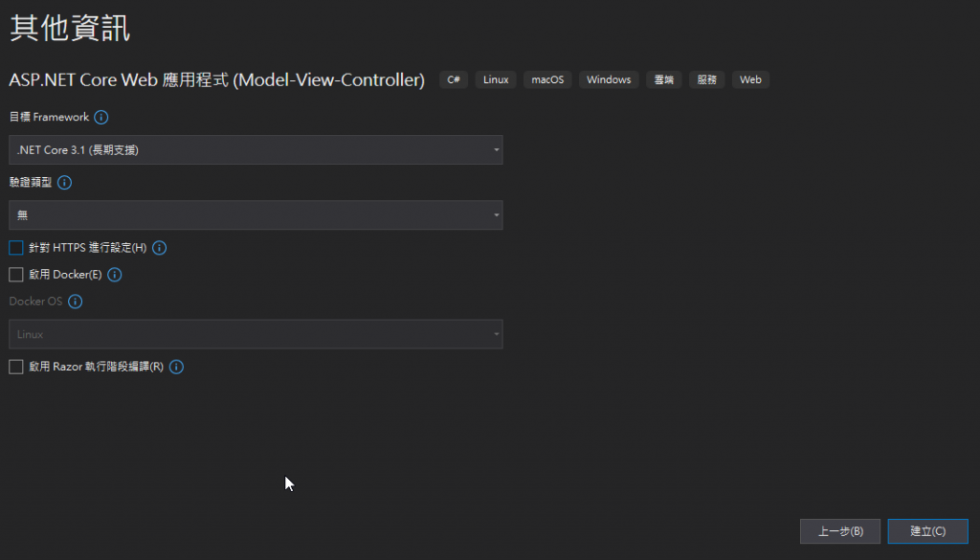980x560 pixels.
Task: Click the macOS tag label
Action: click(x=547, y=79)
